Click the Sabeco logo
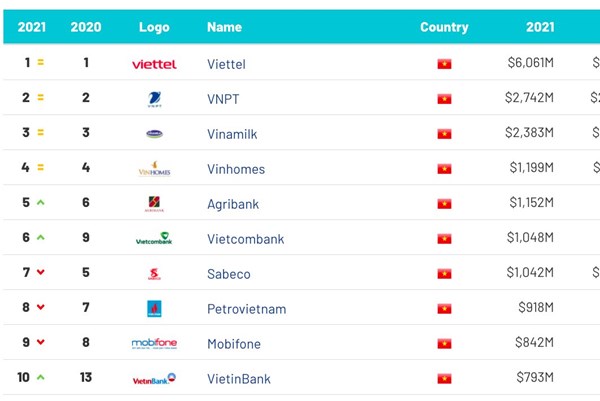This screenshot has height=401, width=600. click(154, 274)
